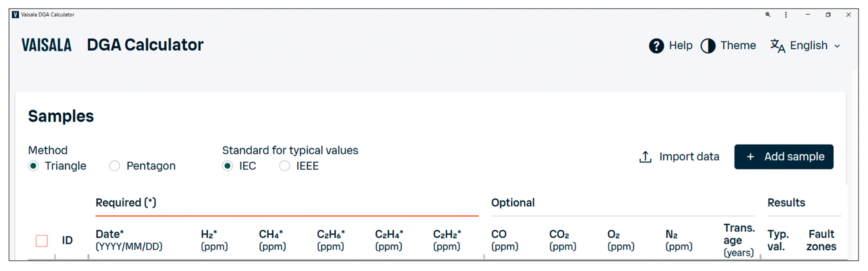Select the IEC standard radio button

point(227,166)
